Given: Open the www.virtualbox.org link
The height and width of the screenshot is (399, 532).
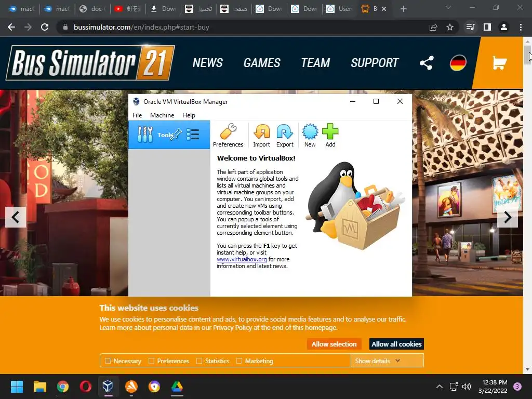Looking at the screenshot, I should coord(242,259).
